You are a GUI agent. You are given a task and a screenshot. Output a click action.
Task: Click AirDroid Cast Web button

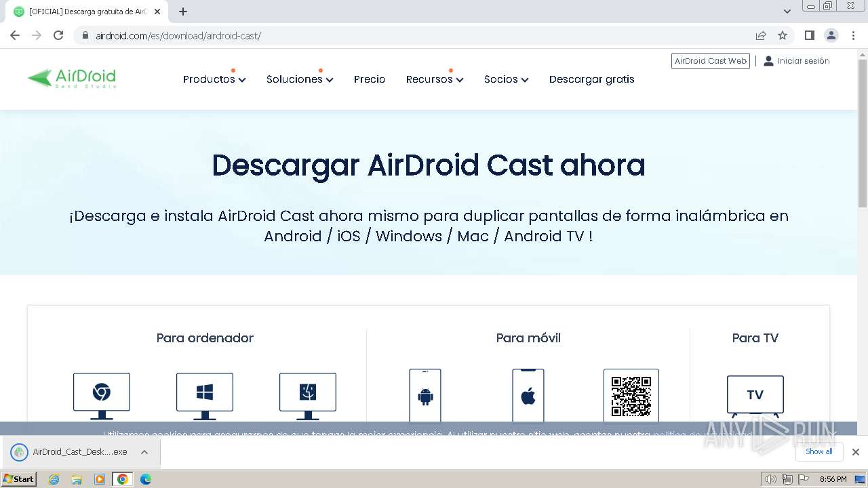coord(711,61)
